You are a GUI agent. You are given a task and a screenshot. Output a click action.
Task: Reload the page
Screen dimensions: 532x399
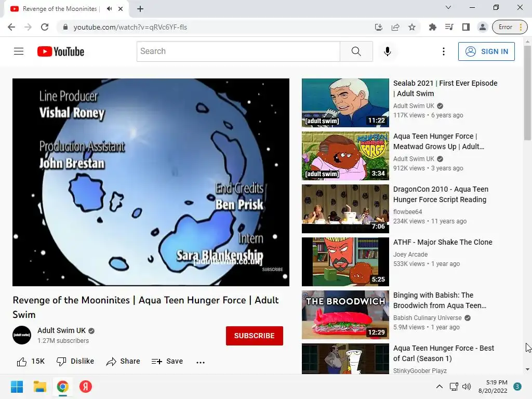coord(45,27)
